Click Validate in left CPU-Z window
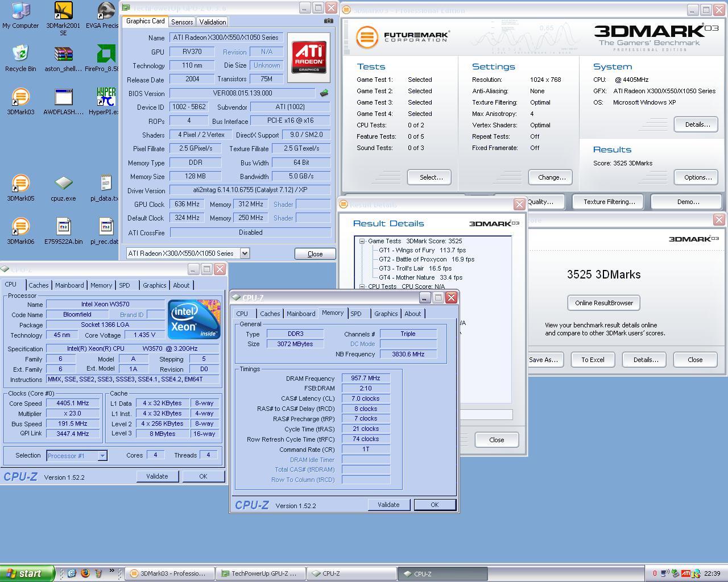 (157, 476)
